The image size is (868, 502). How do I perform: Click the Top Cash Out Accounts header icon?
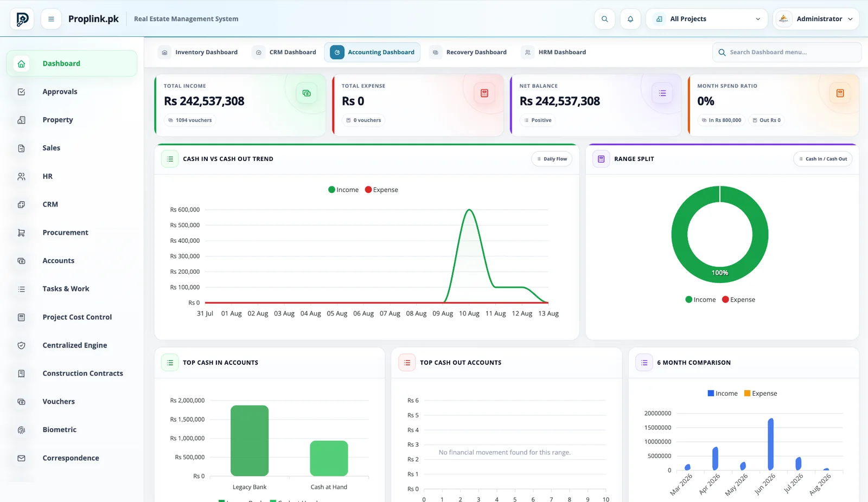pos(407,363)
